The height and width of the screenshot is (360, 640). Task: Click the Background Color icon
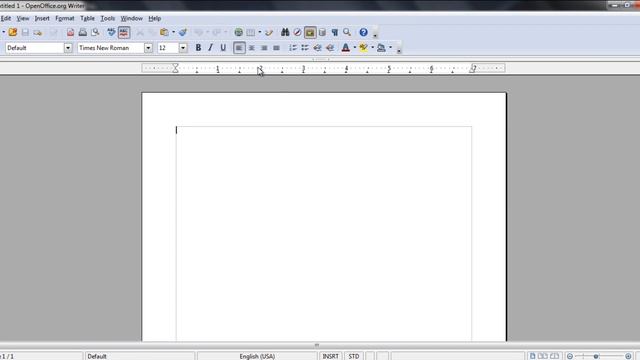(381, 48)
